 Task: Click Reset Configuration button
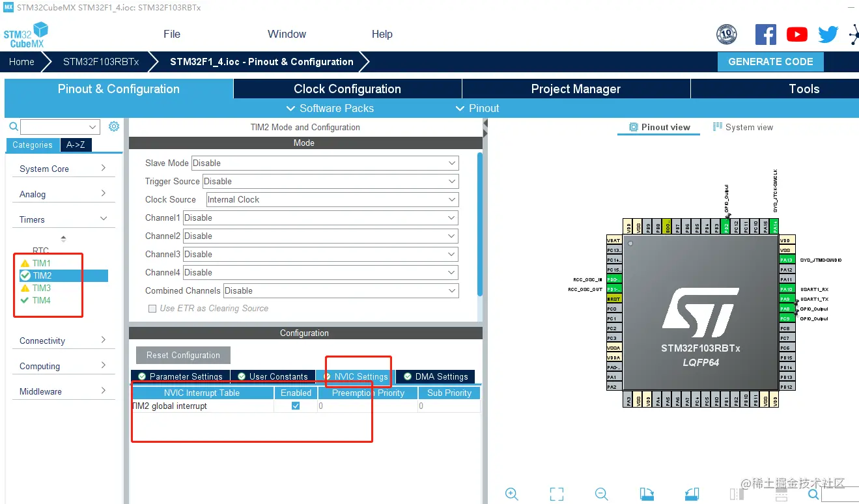[183, 355]
